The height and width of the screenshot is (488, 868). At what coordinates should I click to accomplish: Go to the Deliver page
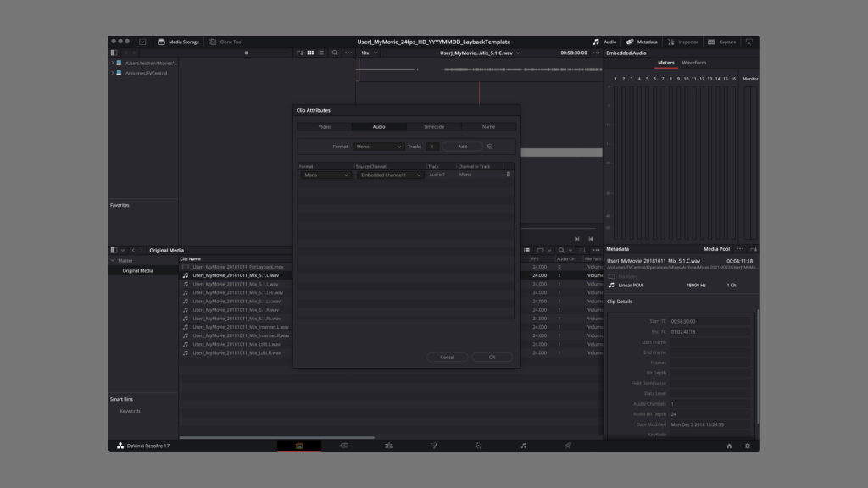(x=568, y=446)
